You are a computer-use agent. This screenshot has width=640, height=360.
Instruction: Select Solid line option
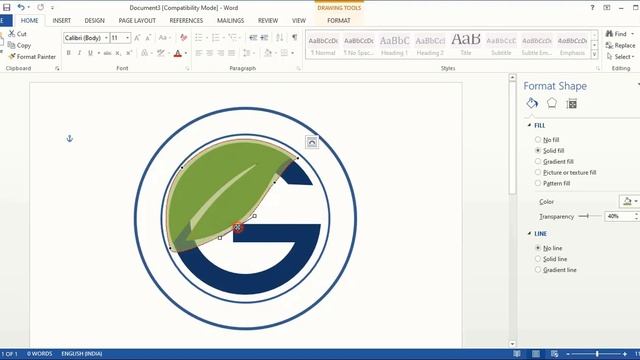point(551,259)
